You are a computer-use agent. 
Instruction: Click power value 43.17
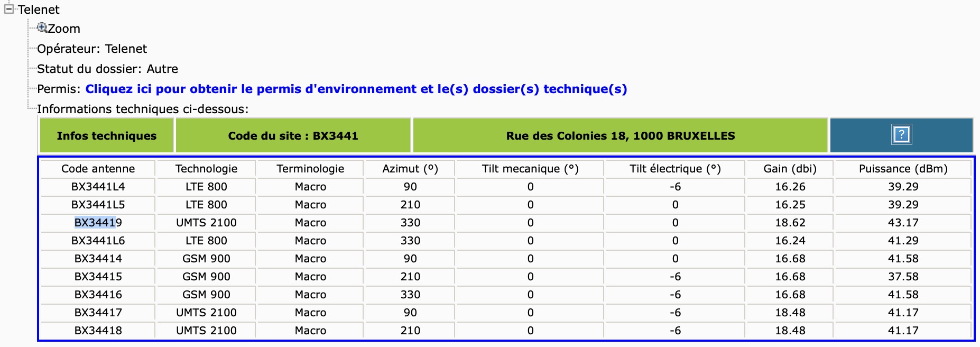coord(903,223)
